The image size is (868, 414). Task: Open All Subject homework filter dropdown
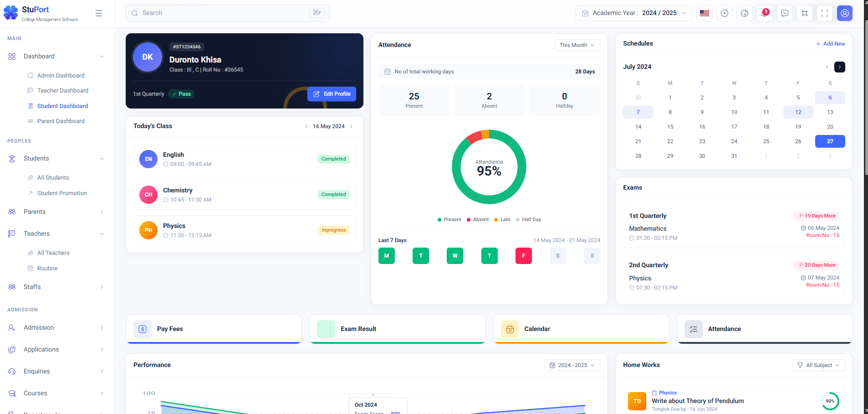click(818, 365)
